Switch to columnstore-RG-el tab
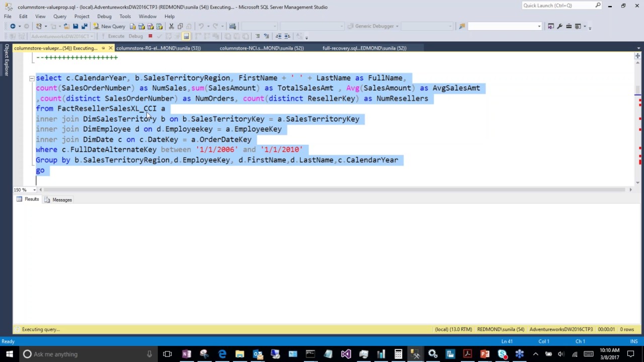This screenshot has width=644, height=362. pos(158,48)
